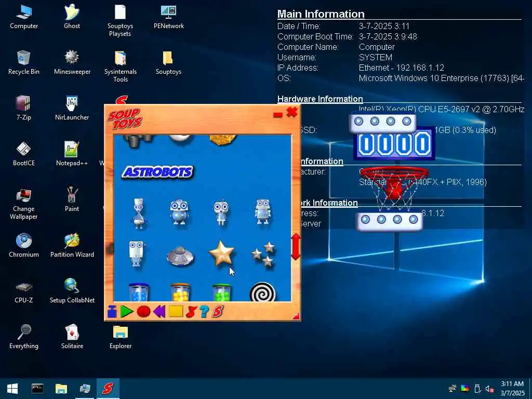The height and width of the screenshot is (399, 532).
Task: Open the Souptoys Playsets file icon
Action: 120,21
